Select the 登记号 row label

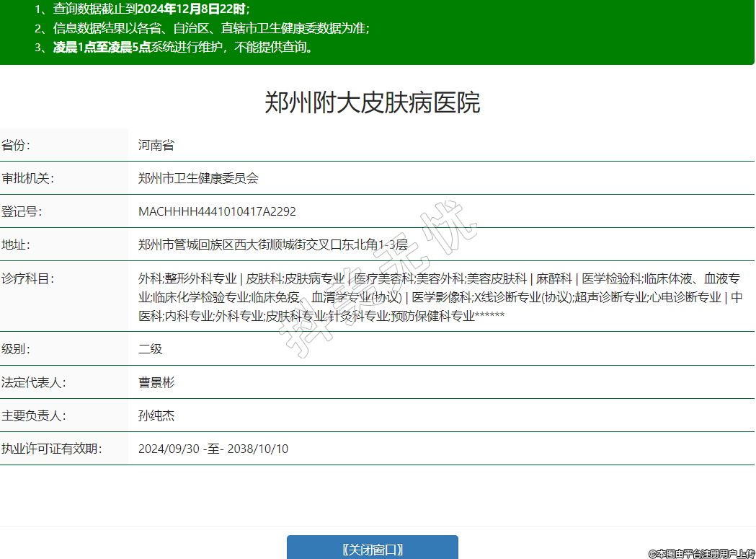click(22, 211)
